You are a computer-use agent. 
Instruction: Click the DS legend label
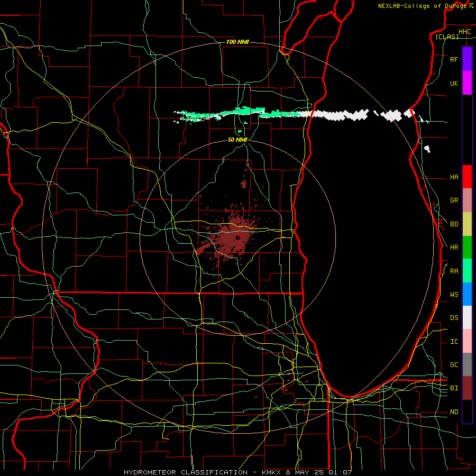coord(454,318)
